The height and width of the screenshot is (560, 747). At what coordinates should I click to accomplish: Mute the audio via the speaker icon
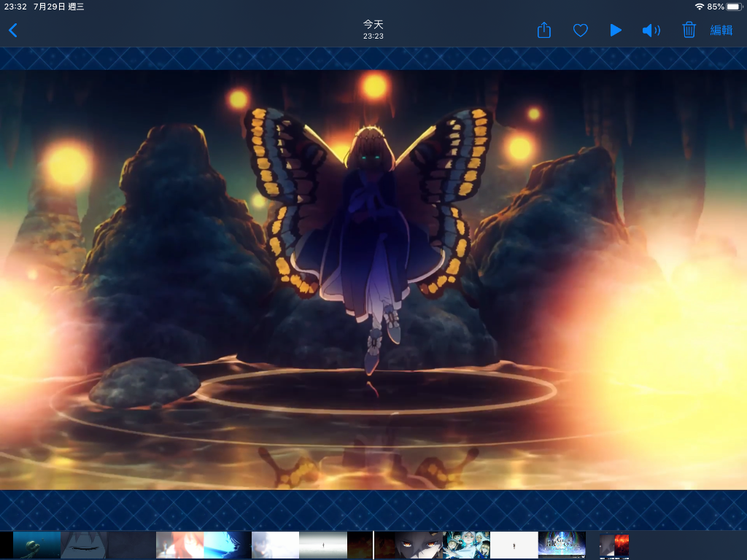click(x=651, y=31)
